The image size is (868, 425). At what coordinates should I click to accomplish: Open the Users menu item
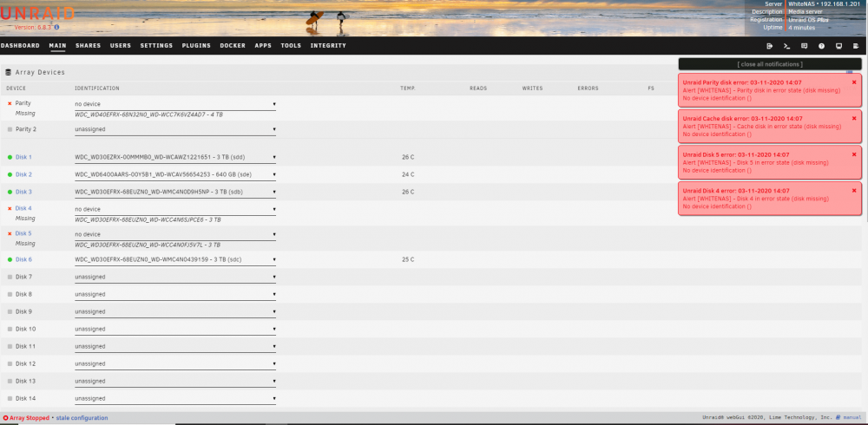pyautogui.click(x=120, y=46)
